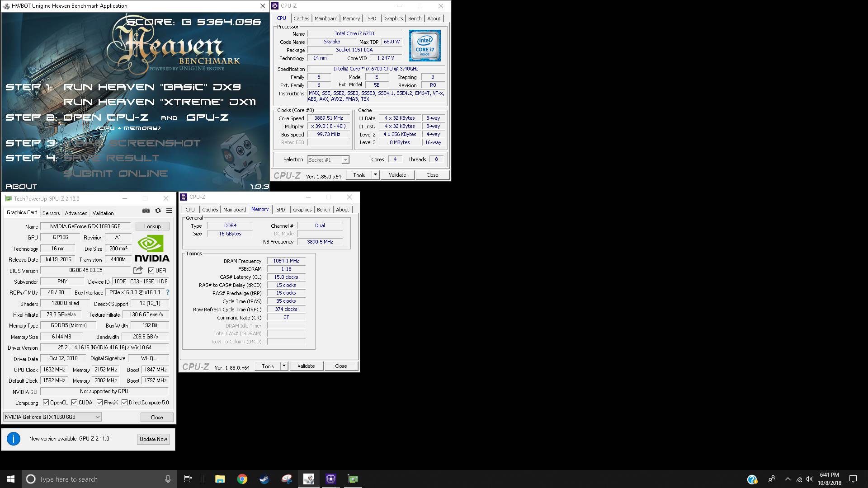Image resolution: width=868 pixels, height=488 pixels.
Task: Click the Driver Version field in GPU-Z
Action: pyautogui.click(x=104, y=347)
